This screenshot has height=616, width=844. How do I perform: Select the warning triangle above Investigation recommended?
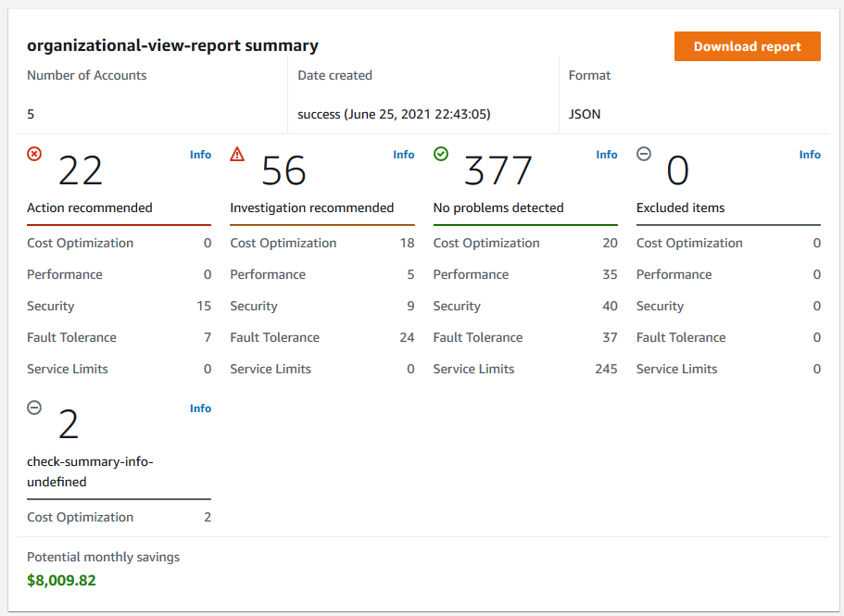point(237,155)
